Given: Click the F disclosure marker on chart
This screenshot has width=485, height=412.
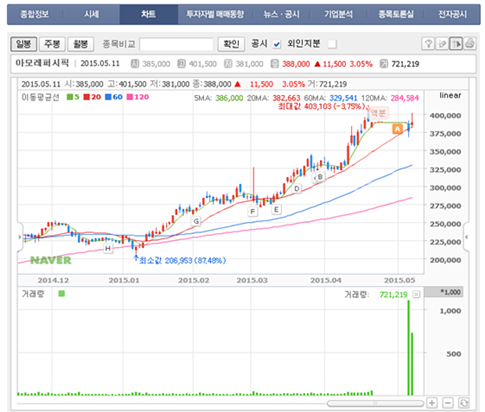Looking at the screenshot, I should coord(253,211).
